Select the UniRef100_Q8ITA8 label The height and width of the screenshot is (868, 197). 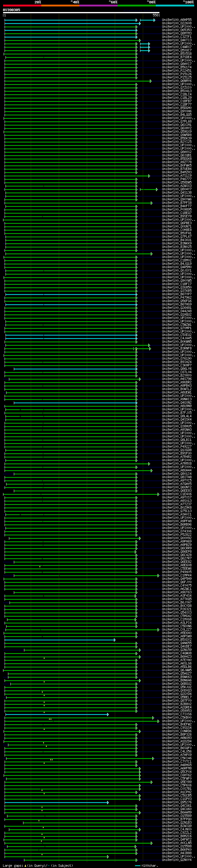pyautogui.click(x=177, y=477)
